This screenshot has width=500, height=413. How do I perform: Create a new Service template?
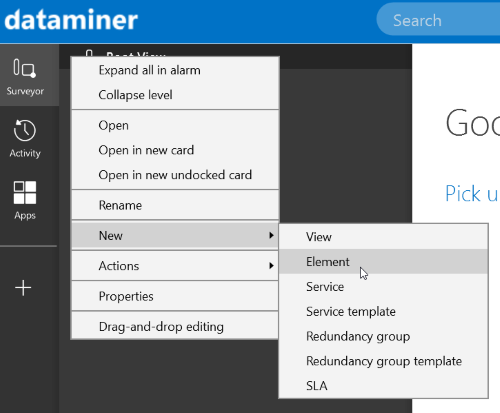tap(383, 312)
